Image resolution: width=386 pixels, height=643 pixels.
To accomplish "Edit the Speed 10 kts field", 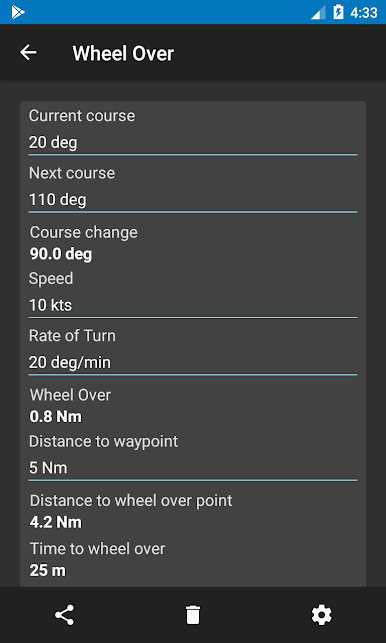I will tap(193, 306).
